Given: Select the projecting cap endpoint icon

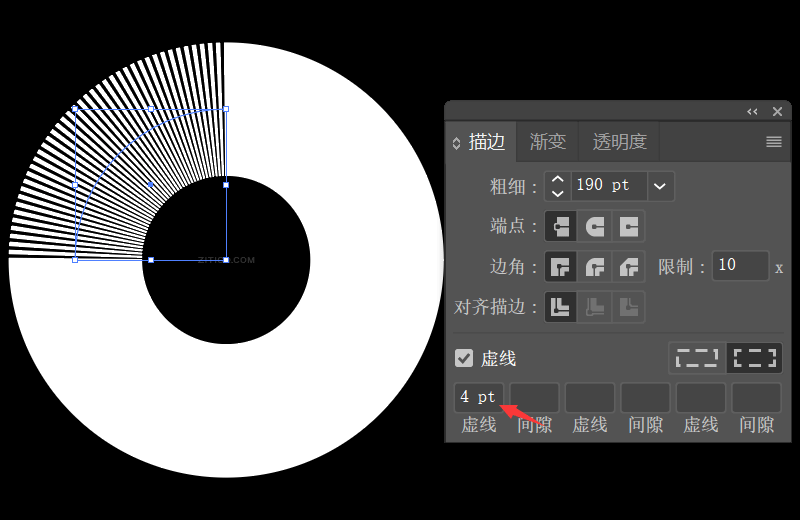Looking at the screenshot, I should pos(628,226).
